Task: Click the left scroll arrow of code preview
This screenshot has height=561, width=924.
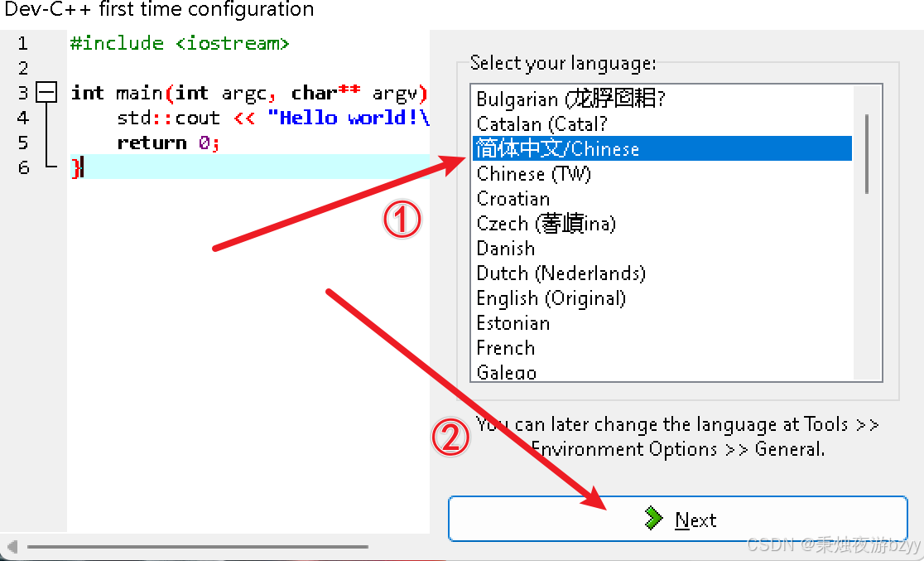Action: [x=12, y=547]
